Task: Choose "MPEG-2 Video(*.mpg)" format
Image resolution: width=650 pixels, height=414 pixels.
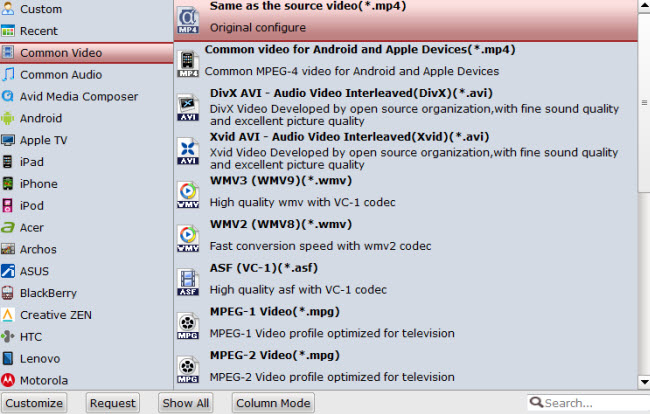Action: coord(406,369)
